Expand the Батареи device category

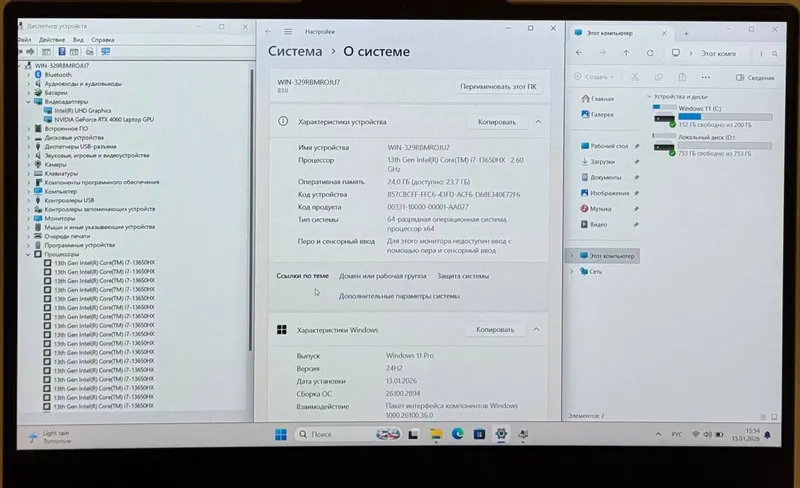[29, 93]
